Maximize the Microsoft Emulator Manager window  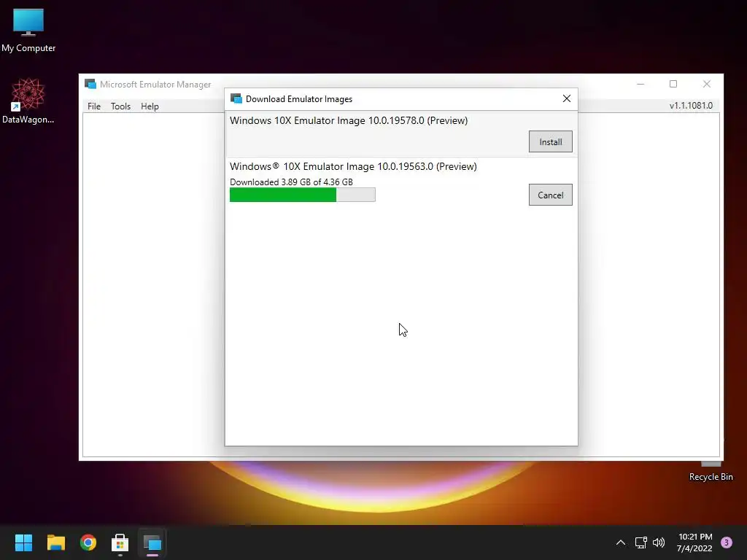click(x=673, y=85)
